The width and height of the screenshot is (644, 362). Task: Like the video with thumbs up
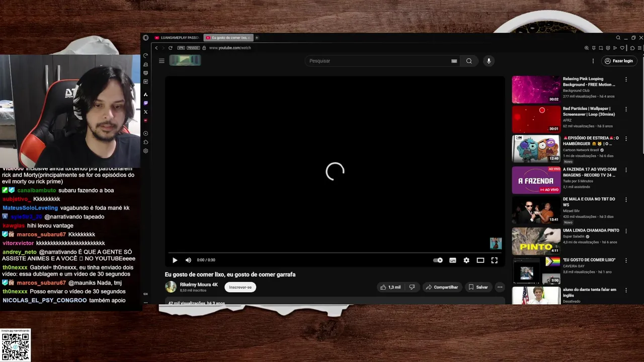(x=390, y=287)
